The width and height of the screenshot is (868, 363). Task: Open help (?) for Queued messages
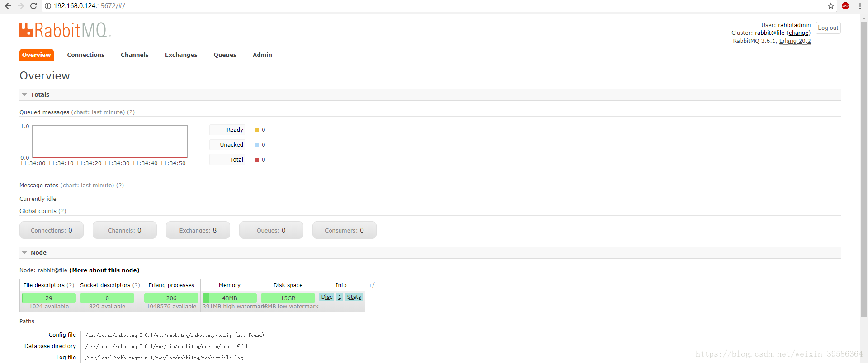click(131, 112)
